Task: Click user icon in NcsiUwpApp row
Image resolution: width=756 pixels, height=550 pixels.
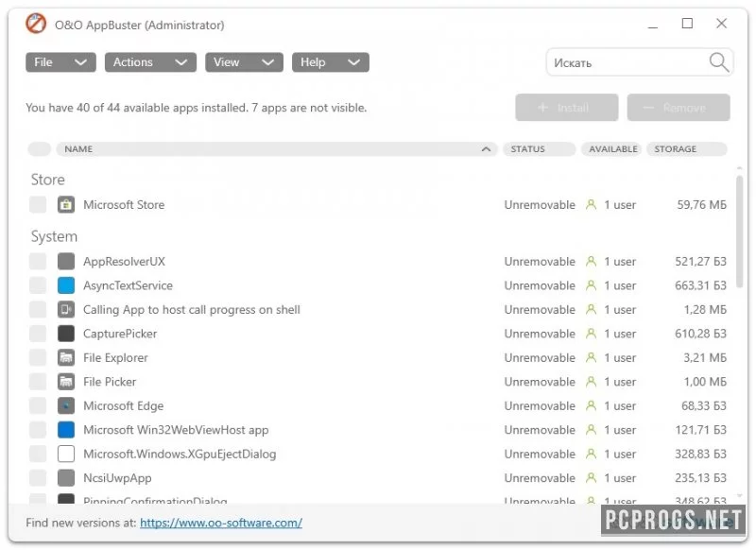Action: pos(591,477)
